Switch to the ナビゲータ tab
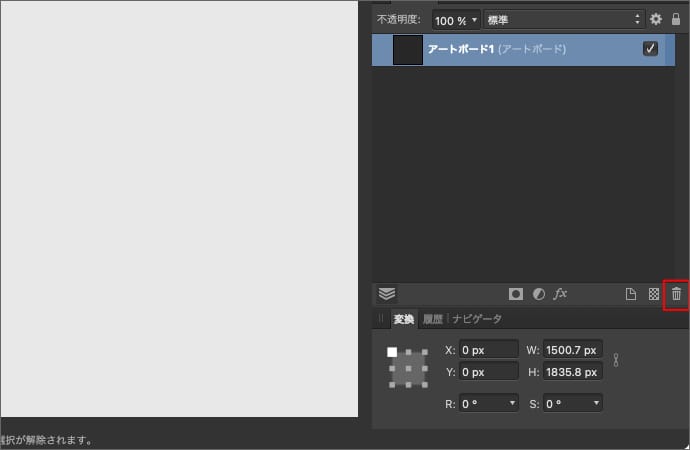The width and height of the screenshot is (690, 450). point(477,319)
